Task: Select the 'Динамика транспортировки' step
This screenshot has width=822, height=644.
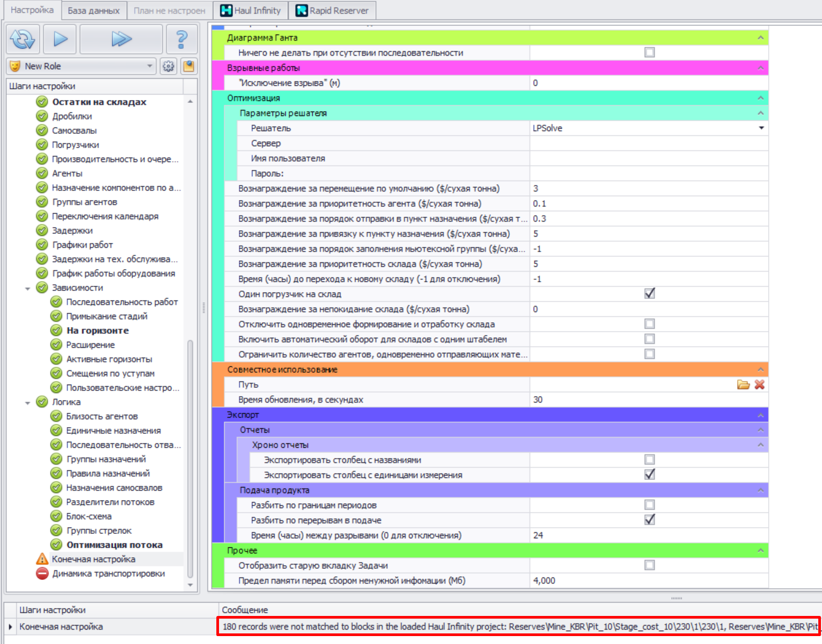Action: tap(108, 574)
